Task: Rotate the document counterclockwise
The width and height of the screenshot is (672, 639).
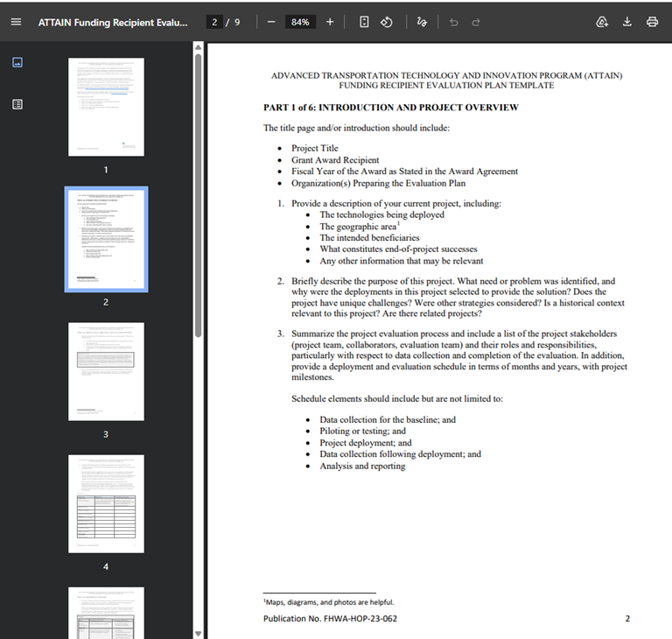Action: coord(387,22)
